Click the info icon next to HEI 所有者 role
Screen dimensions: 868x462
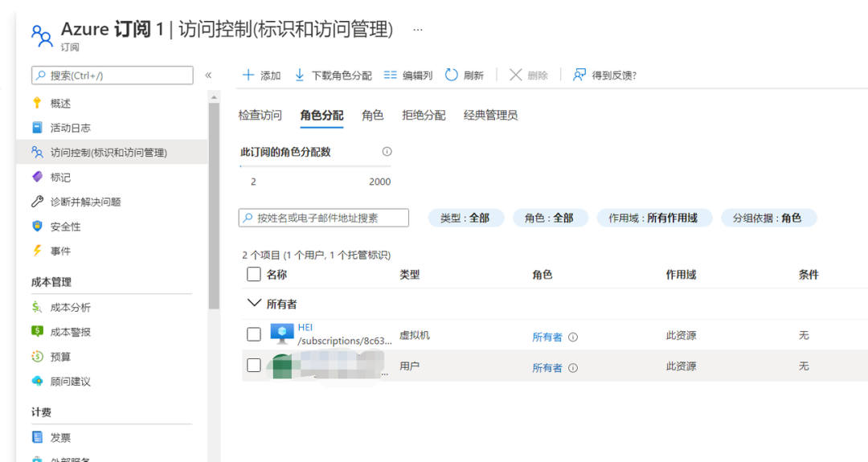pos(573,337)
